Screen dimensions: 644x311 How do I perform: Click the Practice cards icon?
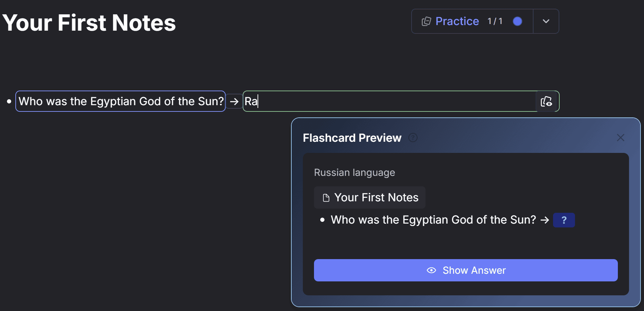pyautogui.click(x=426, y=22)
